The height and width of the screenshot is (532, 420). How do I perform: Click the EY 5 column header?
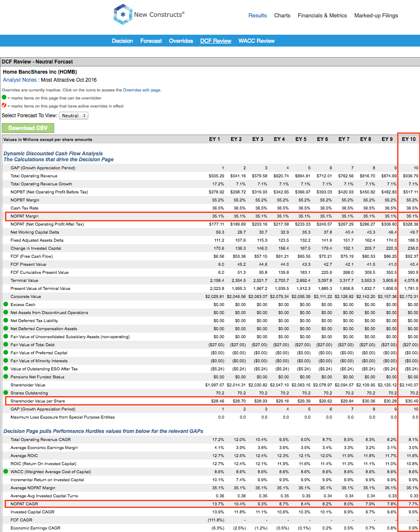pos(301,139)
